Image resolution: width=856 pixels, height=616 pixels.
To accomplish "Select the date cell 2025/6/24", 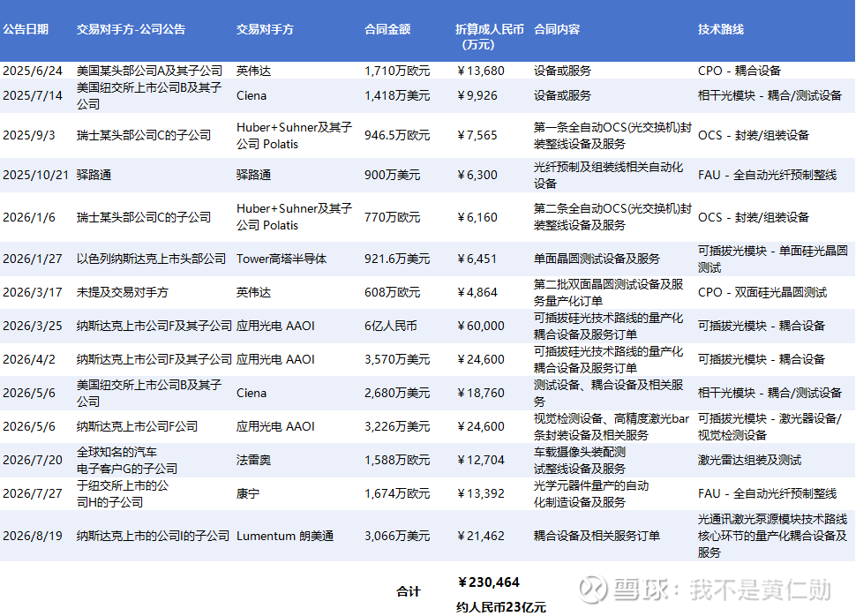I will 33,71.
